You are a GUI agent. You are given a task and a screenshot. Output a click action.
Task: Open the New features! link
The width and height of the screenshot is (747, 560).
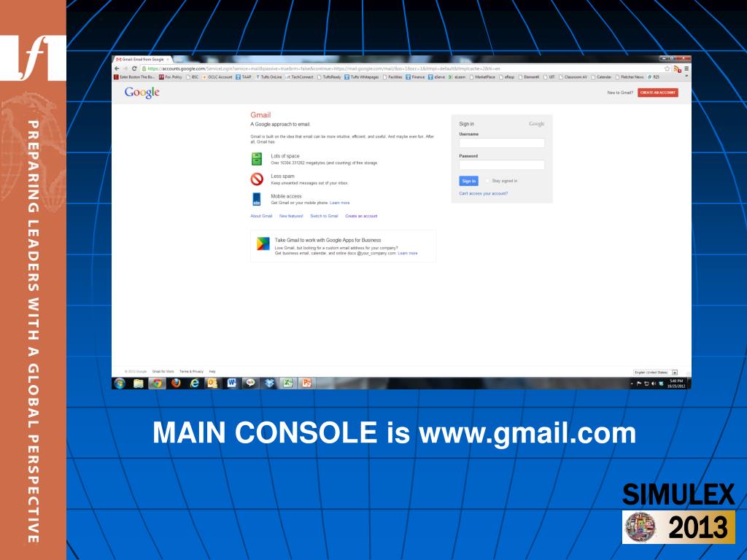[291, 216]
